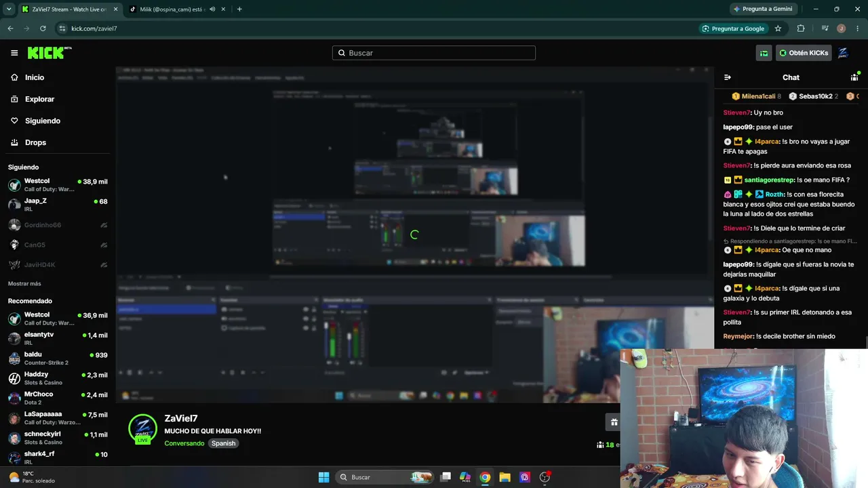The height and width of the screenshot is (488, 868).
Task: Click Sebas10k2 on the chat leaderboard
Action: [813, 96]
